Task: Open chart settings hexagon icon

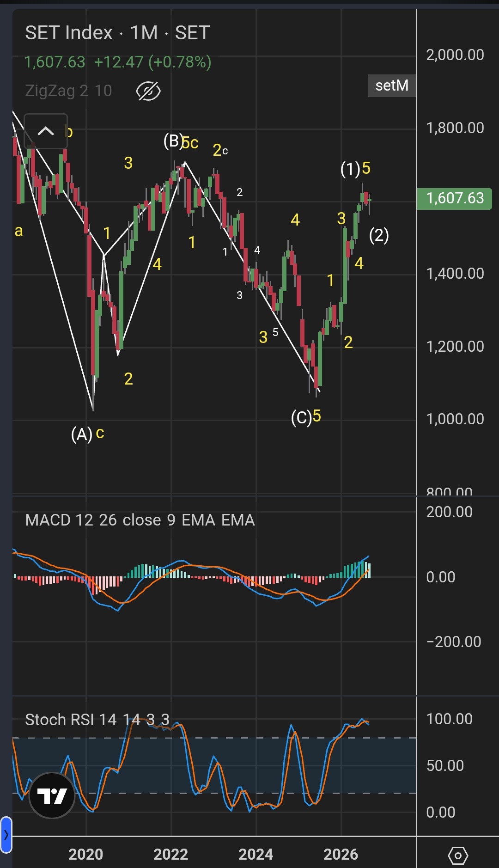Action: pyautogui.click(x=458, y=856)
